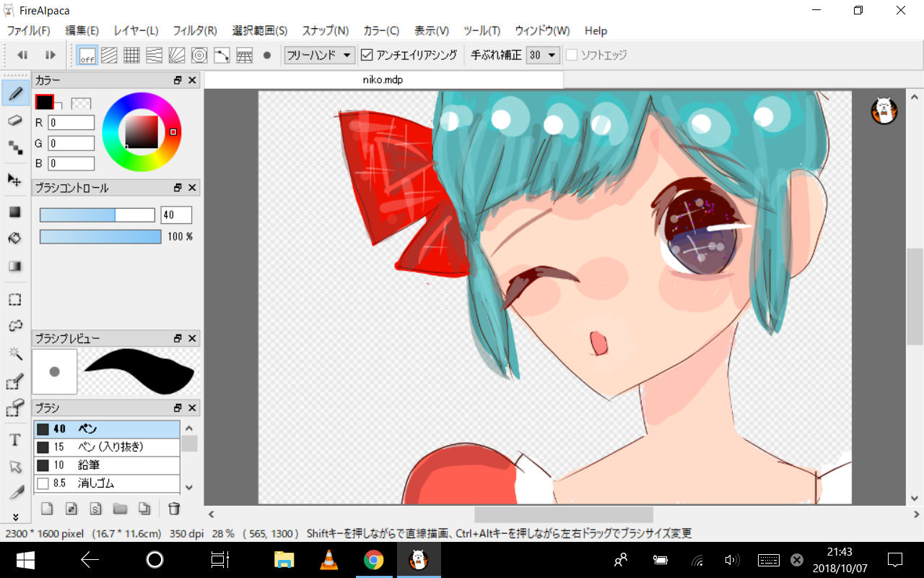
Task: Enable the grid snap icon
Action: click(x=131, y=55)
